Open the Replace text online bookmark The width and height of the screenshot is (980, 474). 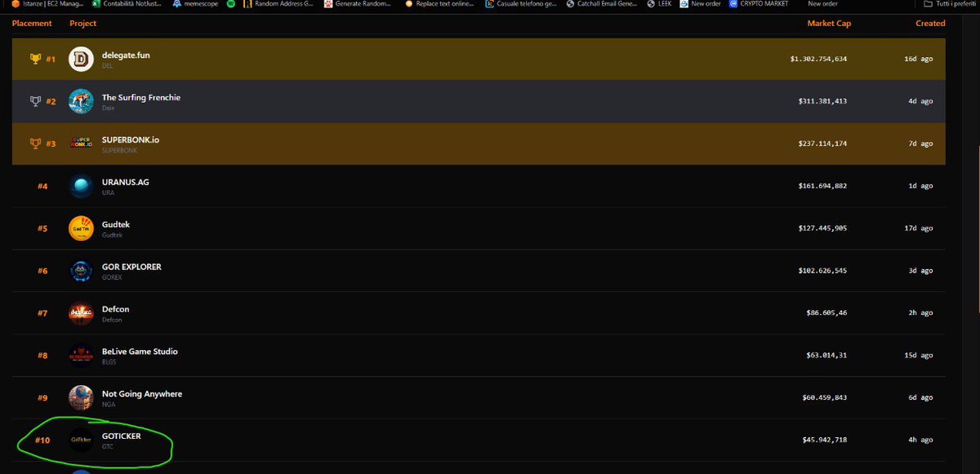[439, 4]
